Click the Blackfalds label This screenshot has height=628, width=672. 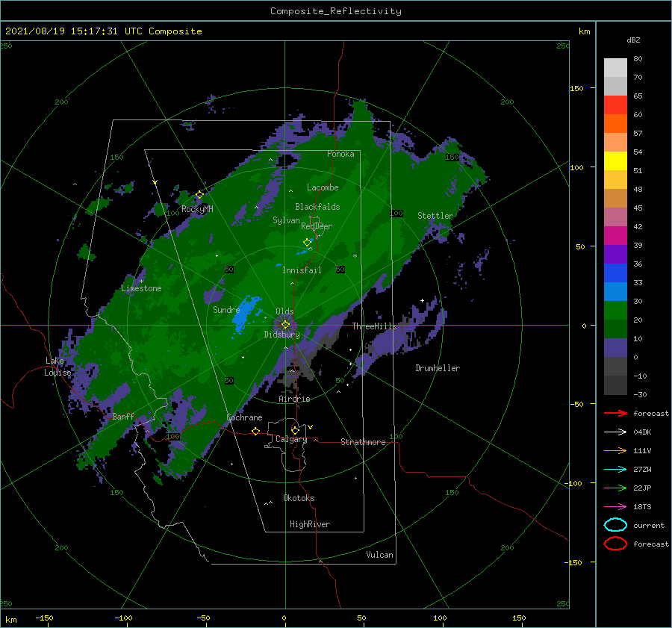point(317,207)
